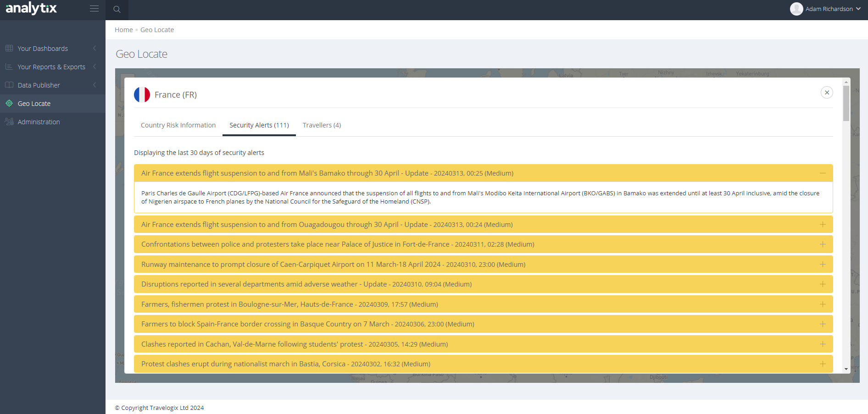Click Air France Ouagadougou alert title

click(x=327, y=225)
